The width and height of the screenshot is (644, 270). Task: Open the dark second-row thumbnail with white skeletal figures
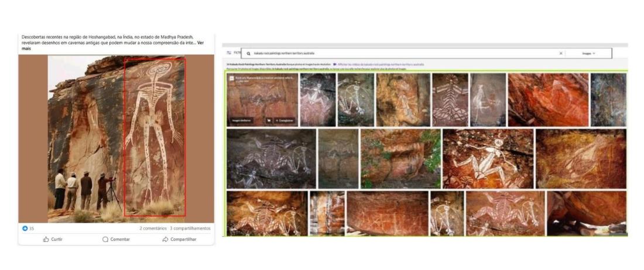click(x=272, y=158)
